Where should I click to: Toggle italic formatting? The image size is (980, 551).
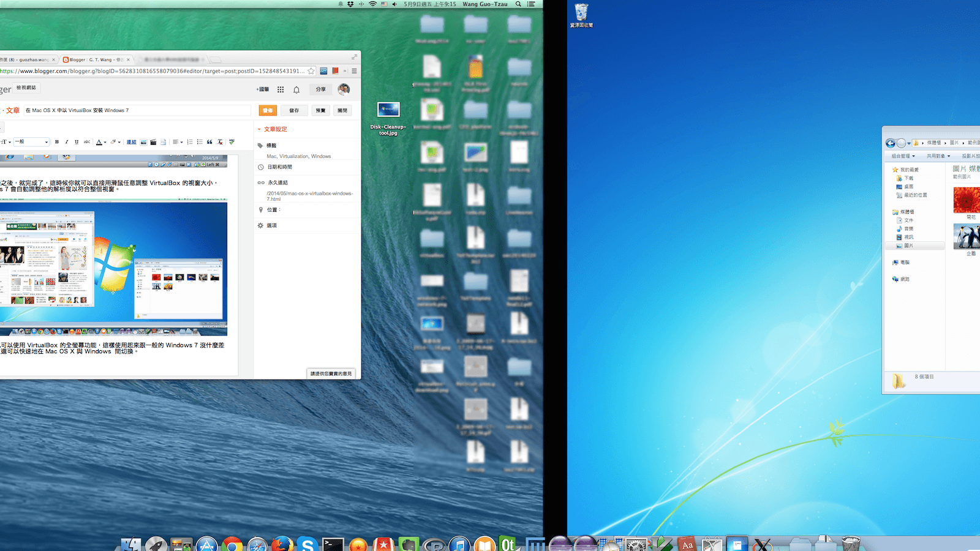pyautogui.click(x=66, y=142)
